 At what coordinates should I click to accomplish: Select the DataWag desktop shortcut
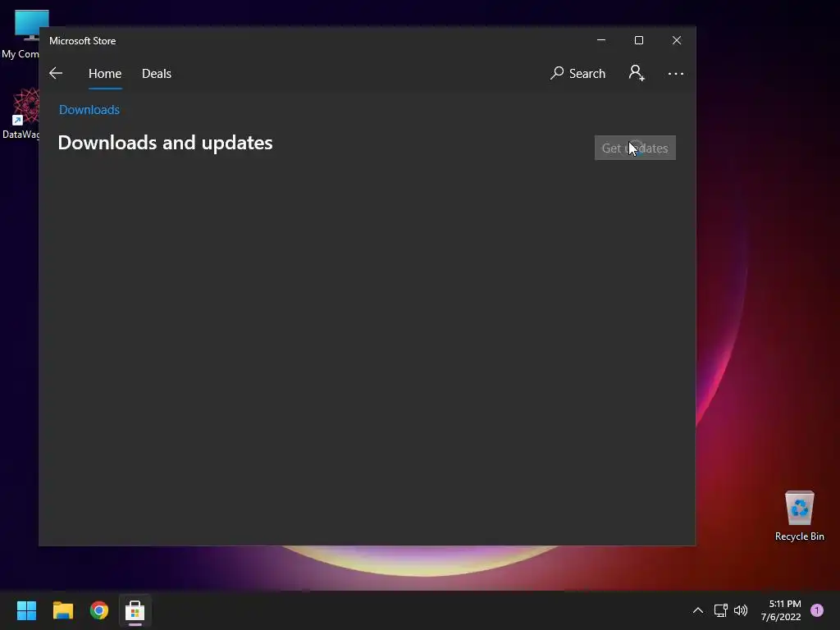[21, 113]
